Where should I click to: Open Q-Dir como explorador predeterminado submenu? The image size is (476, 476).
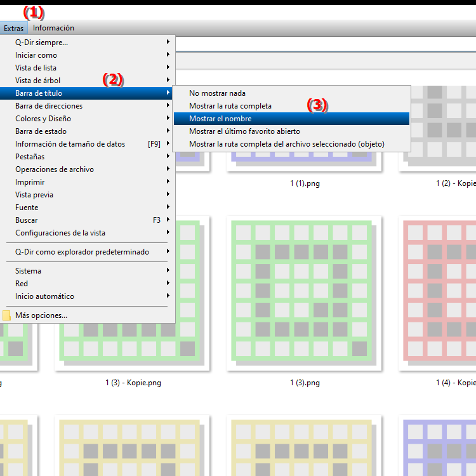(x=88, y=252)
